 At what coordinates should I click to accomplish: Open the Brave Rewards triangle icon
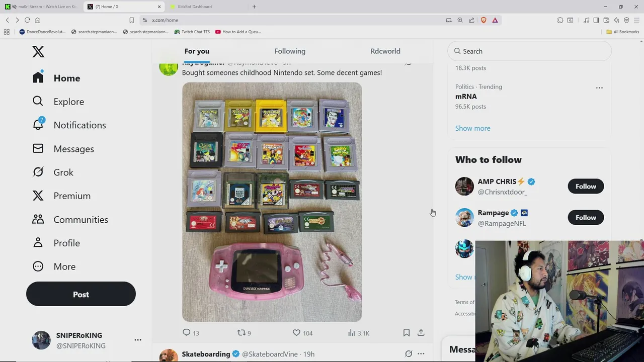pos(495,20)
